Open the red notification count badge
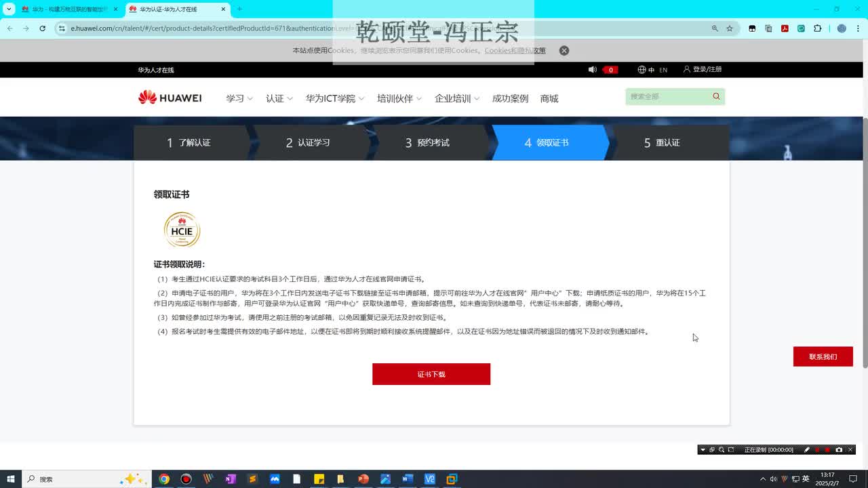This screenshot has width=868, height=488. point(610,70)
